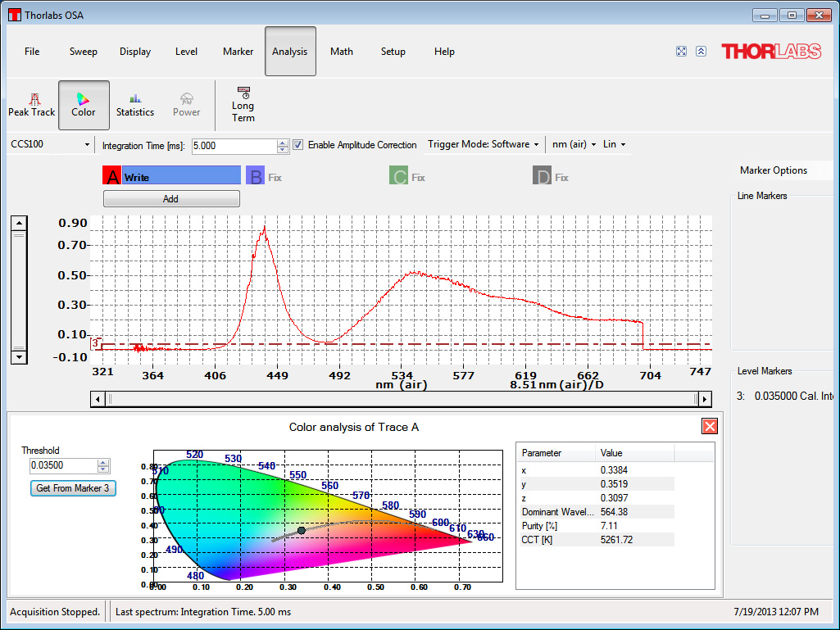Screen dimensions: 840x630
Task: Click the Fix label of trace B
Action: (275, 177)
